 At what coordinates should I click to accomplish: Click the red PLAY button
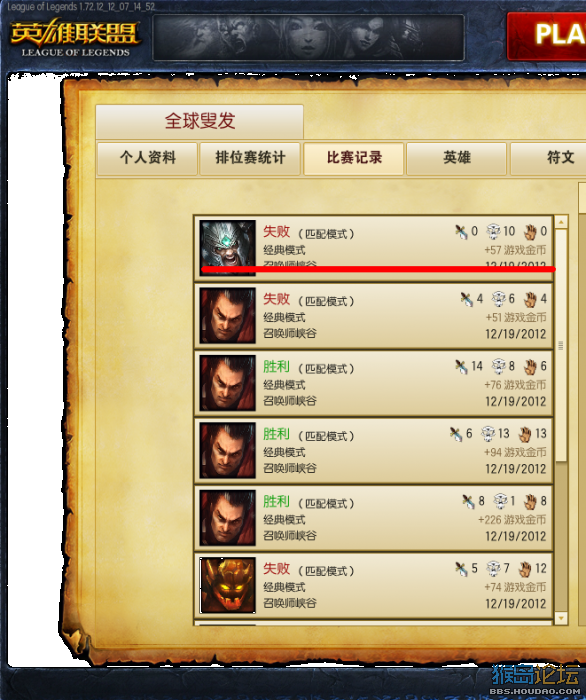point(547,36)
